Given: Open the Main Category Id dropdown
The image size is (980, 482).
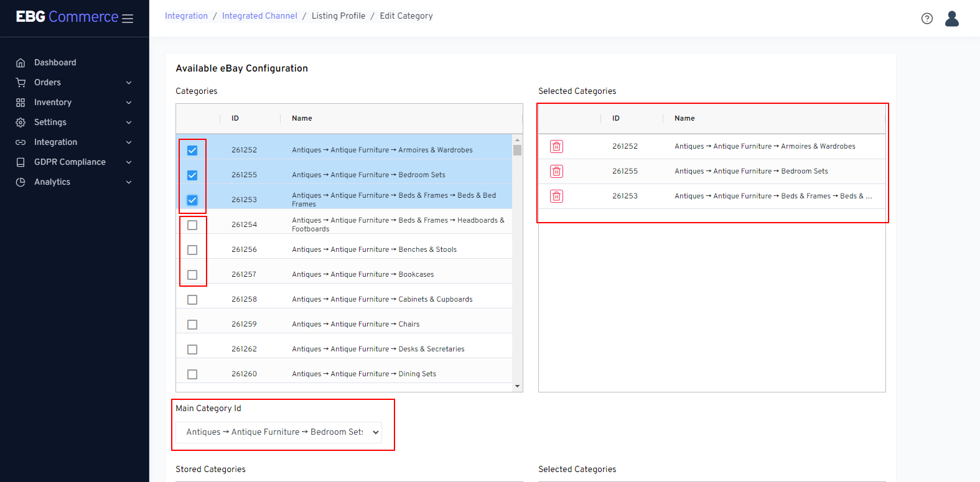Looking at the screenshot, I should coord(279,432).
